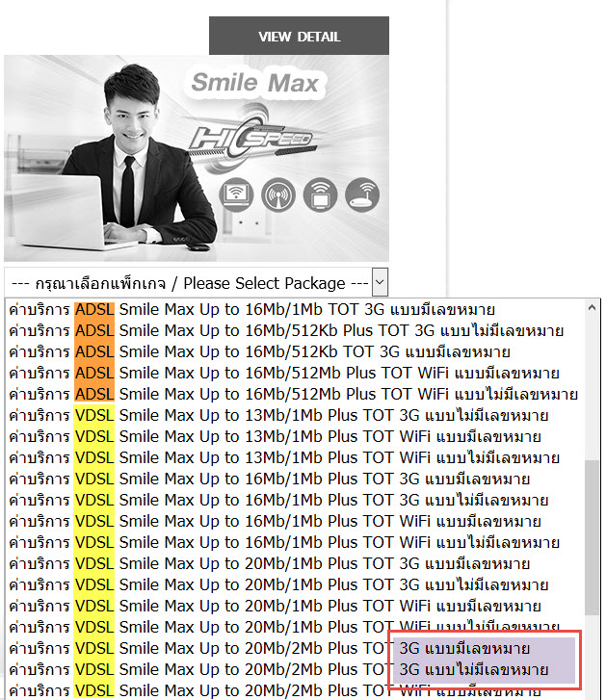Click the WiFi router icon in banner
The height and width of the screenshot is (700, 606).
click(362, 194)
